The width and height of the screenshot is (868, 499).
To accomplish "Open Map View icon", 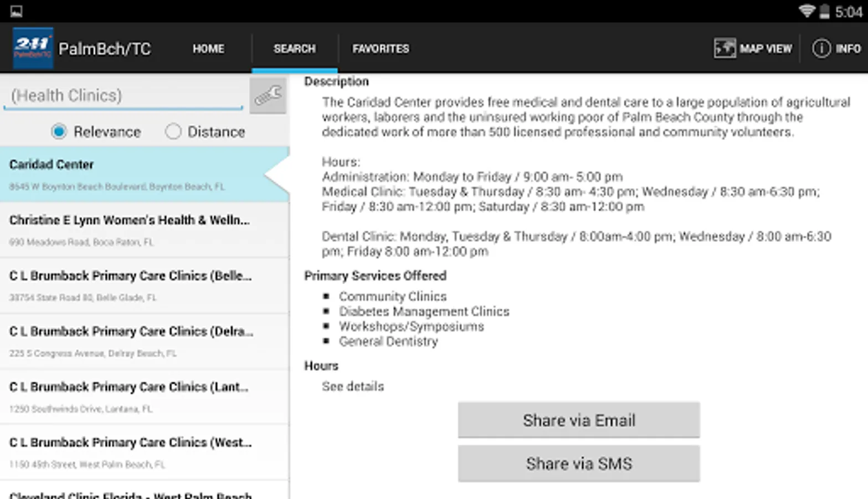I will [725, 48].
